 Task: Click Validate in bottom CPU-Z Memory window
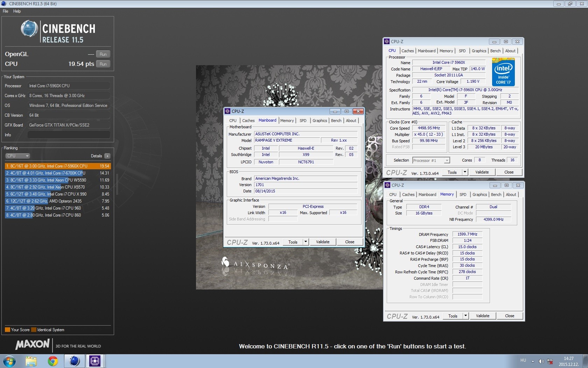(483, 316)
